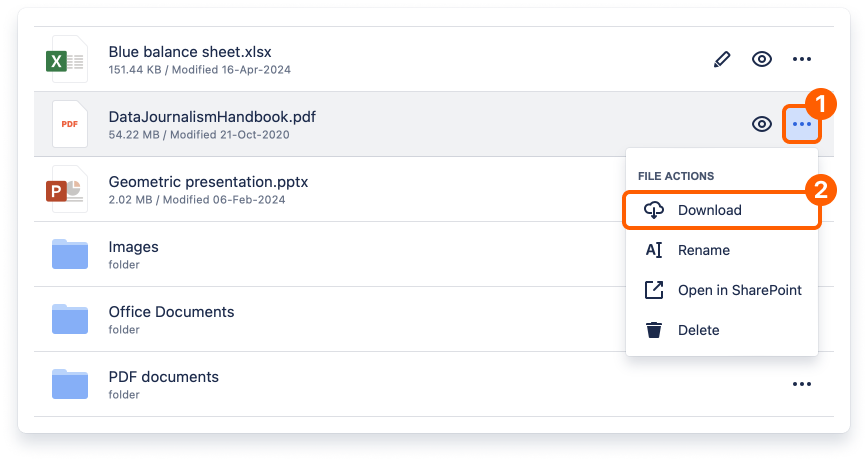This screenshot has height=461, width=868.
Task: Select Download from the file actions menu
Action: pyautogui.click(x=709, y=210)
